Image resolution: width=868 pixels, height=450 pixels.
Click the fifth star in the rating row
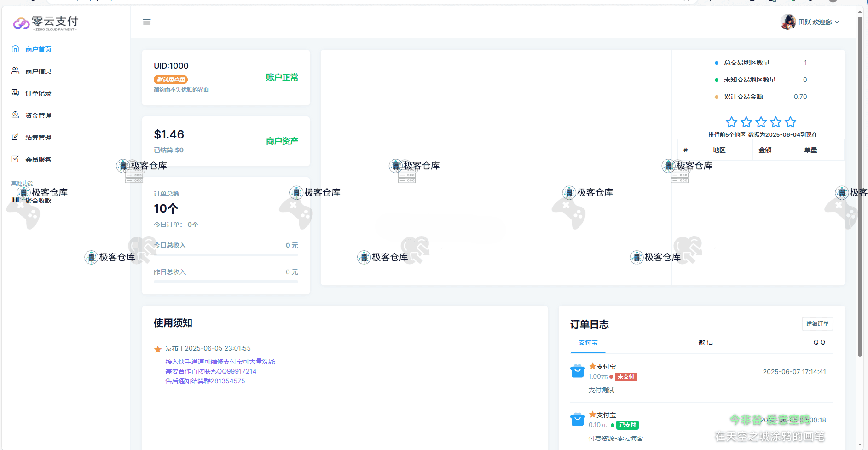(x=790, y=122)
